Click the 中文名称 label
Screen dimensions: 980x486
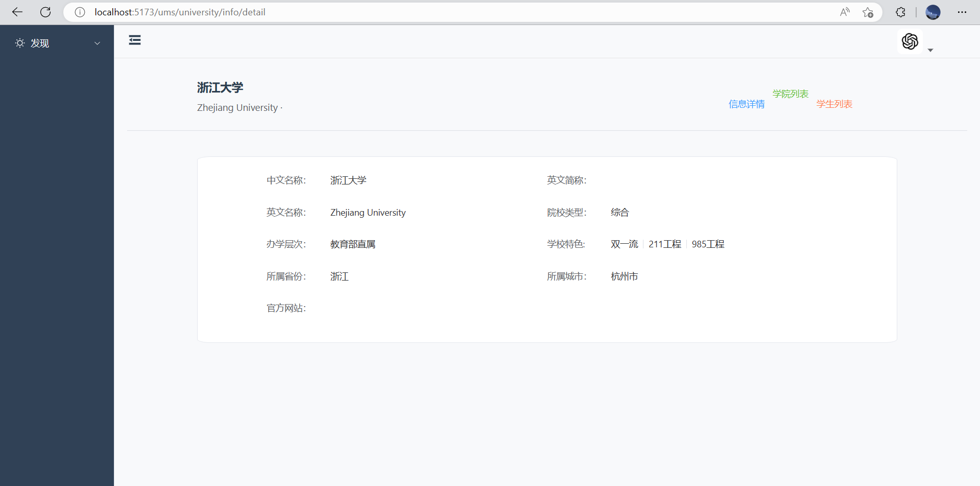click(x=286, y=180)
